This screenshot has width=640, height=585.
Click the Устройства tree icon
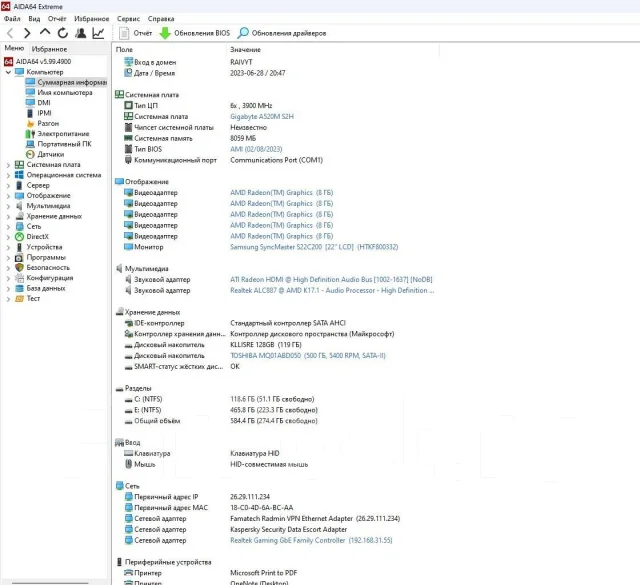point(19,247)
